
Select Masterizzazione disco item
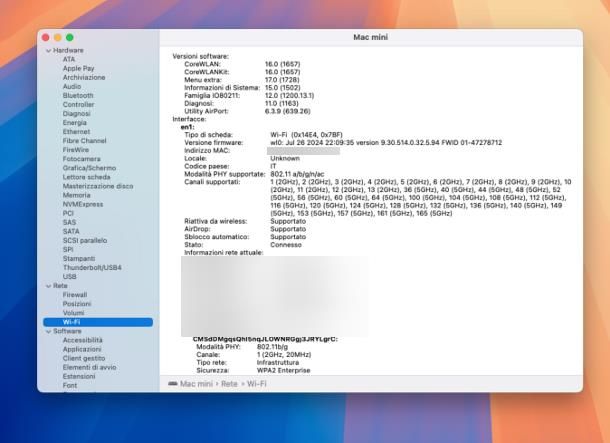tap(98, 186)
